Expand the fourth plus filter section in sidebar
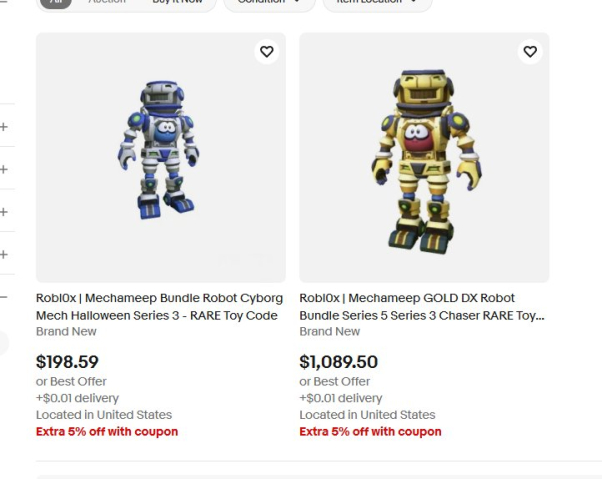602x479 pixels. click(4, 254)
